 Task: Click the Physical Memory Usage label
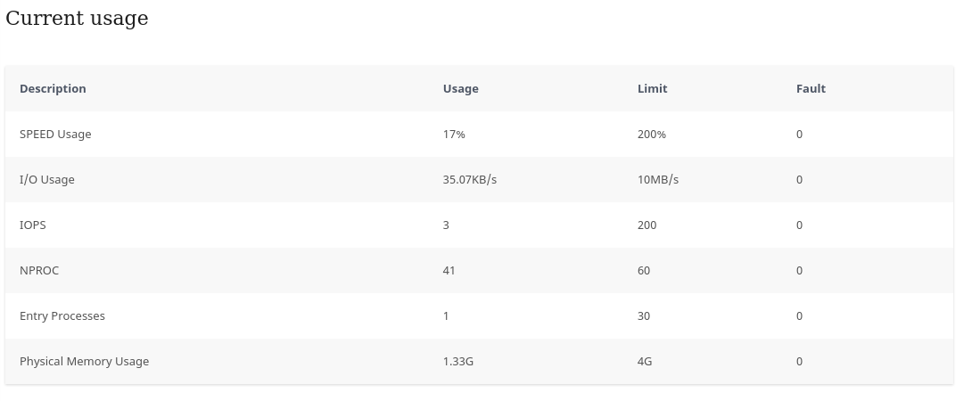85,362
